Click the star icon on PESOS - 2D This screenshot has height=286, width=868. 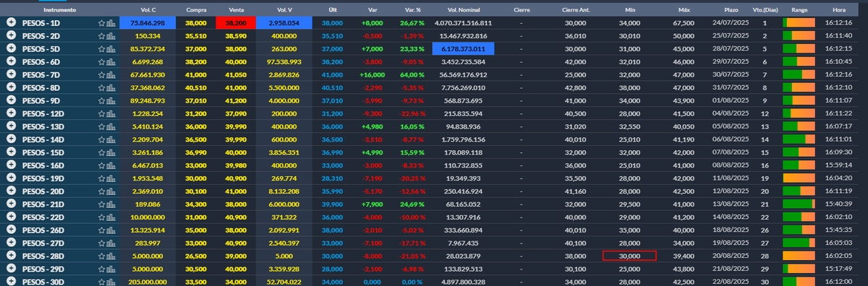(x=102, y=35)
